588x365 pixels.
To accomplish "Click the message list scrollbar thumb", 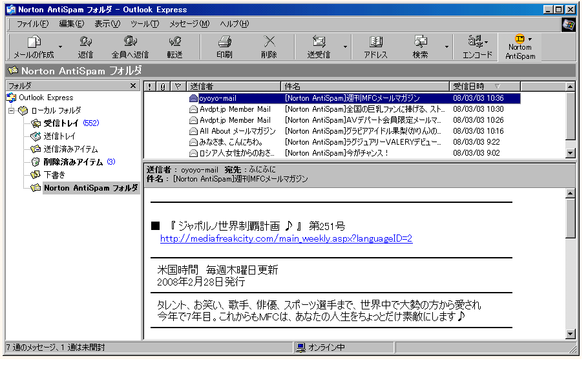I will (x=570, y=116).
